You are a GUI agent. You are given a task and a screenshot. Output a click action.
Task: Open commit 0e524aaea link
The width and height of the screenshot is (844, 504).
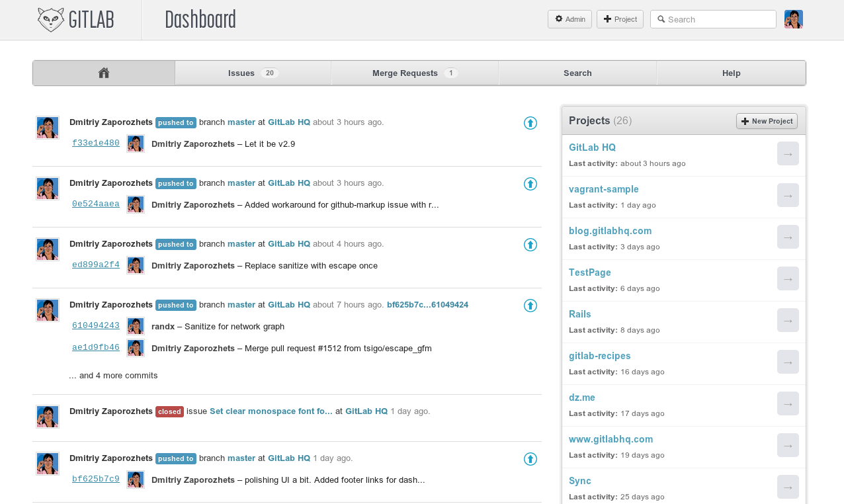point(96,204)
